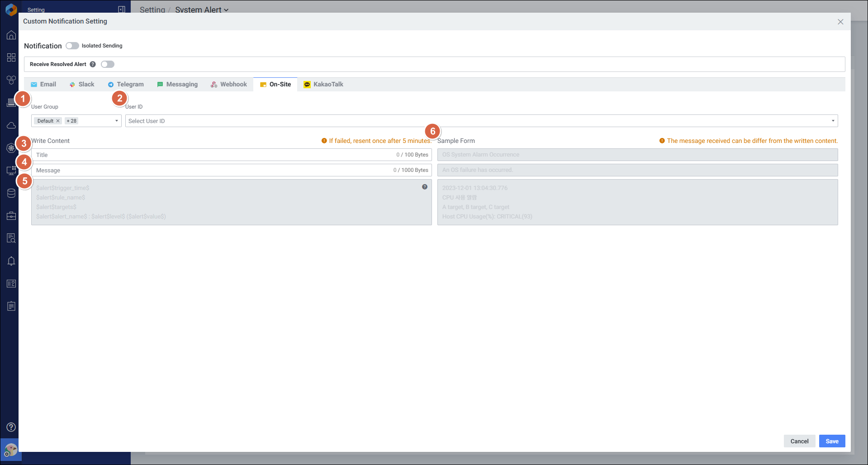Open the dashboard grid icon in sidebar
The height and width of the screenshot is (465, 868).
click(11, 57)
